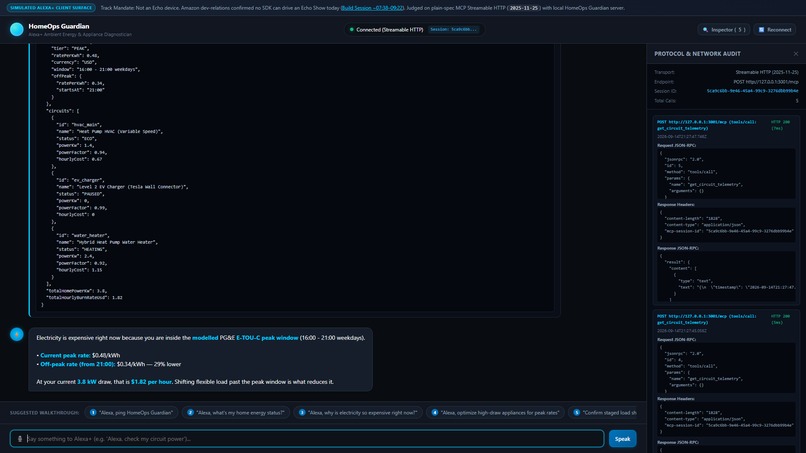
Task: Click the 'totalHomePowerKw' JSON line
Action: pyautogui.click(x=76, y=291)
